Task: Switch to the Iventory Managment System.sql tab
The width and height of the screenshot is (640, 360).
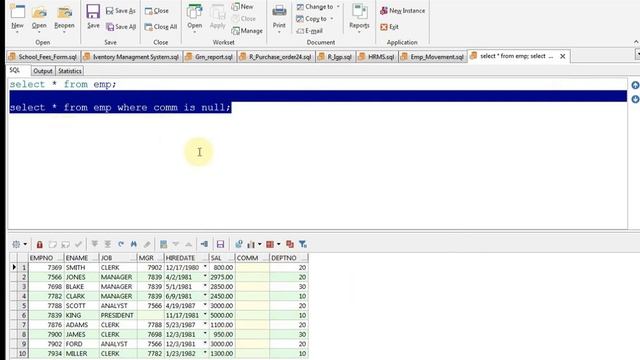Action: click(131, 57)
